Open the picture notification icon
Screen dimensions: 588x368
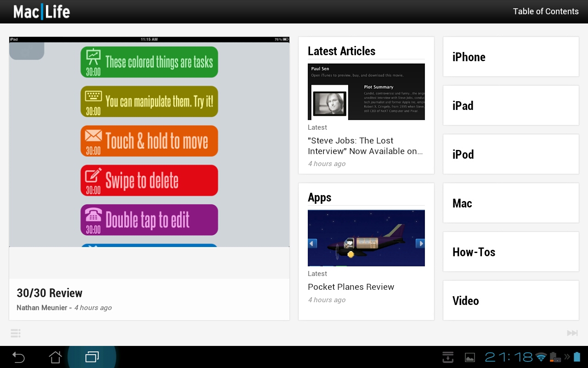click(470, 357)
